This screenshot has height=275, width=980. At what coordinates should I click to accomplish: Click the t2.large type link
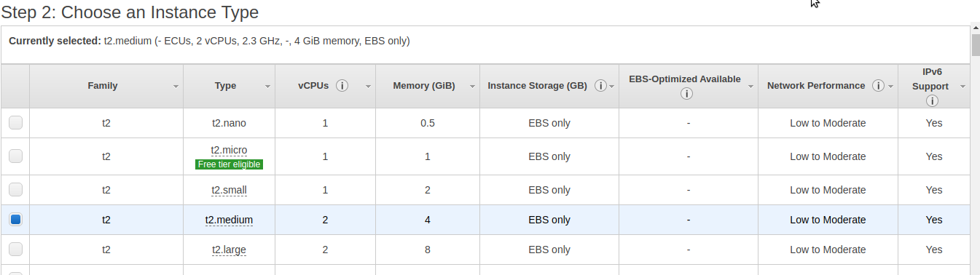[229, 250]
